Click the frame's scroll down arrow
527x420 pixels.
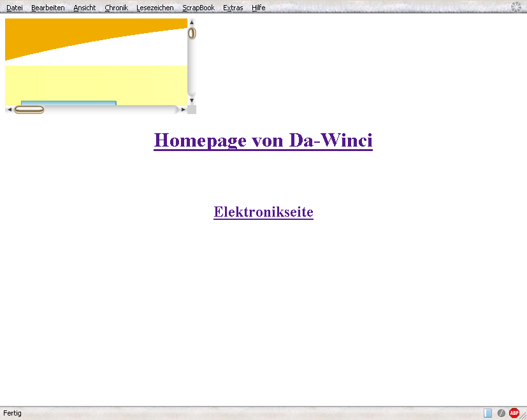tap(192, 101)
